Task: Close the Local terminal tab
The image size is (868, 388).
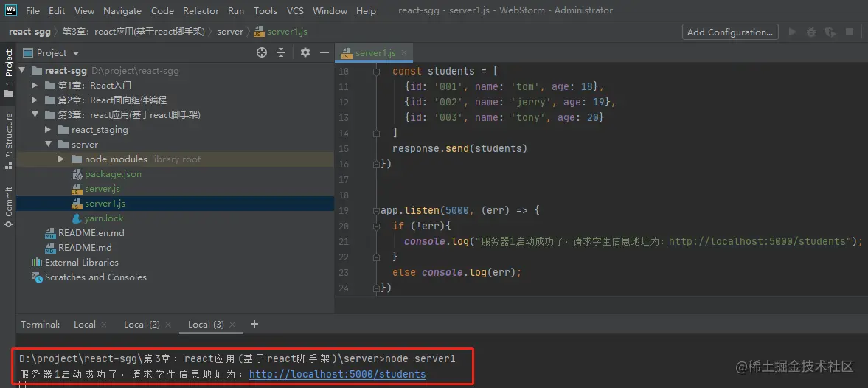Action: (104, 325)
